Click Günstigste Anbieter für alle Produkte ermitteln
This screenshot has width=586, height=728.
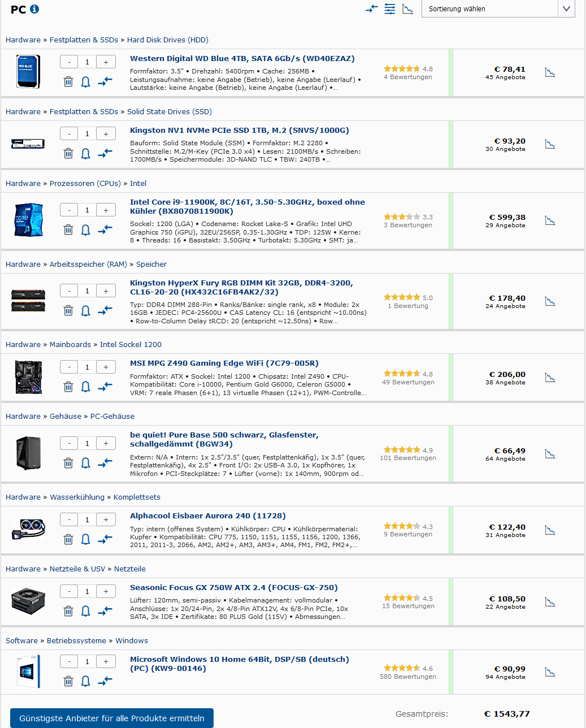[112, 718]
